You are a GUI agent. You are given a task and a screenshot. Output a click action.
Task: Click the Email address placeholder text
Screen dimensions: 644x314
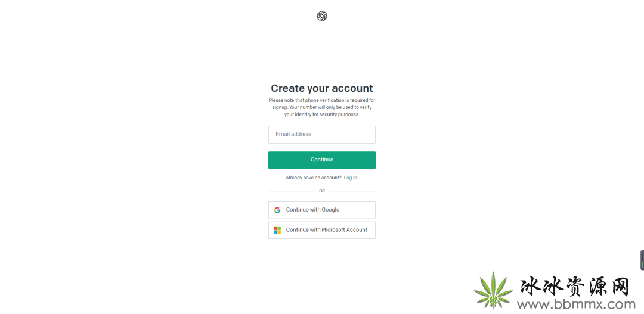293,134
